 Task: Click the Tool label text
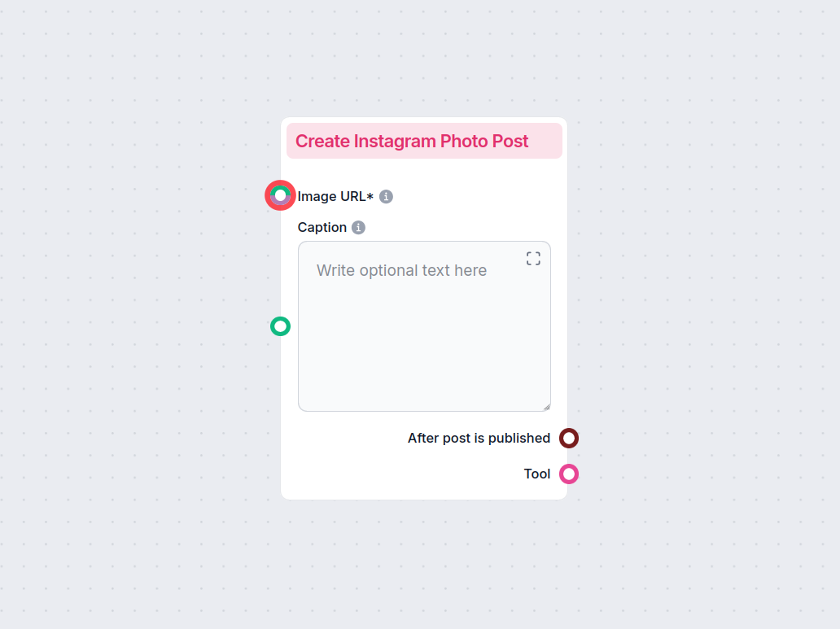tap(537, 474)
